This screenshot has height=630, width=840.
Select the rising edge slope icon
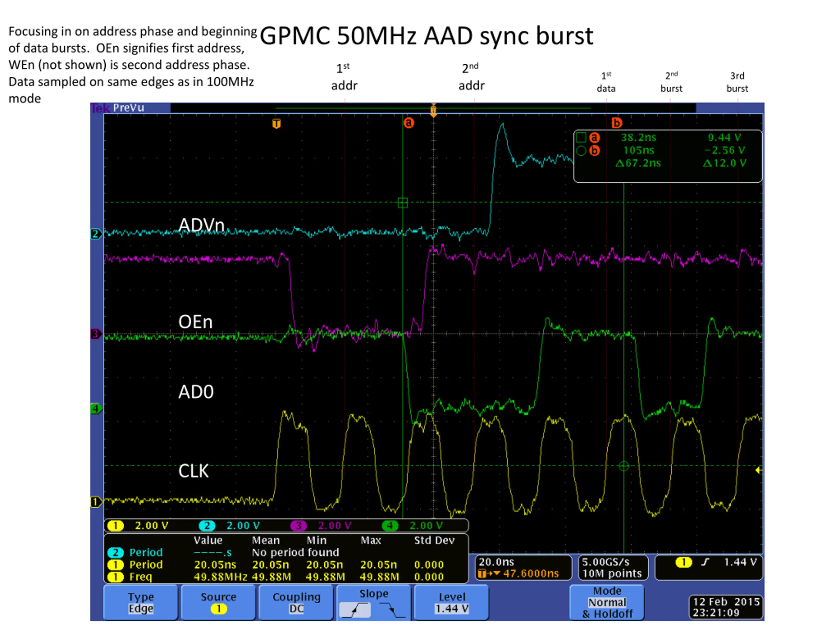pos(355,610)
